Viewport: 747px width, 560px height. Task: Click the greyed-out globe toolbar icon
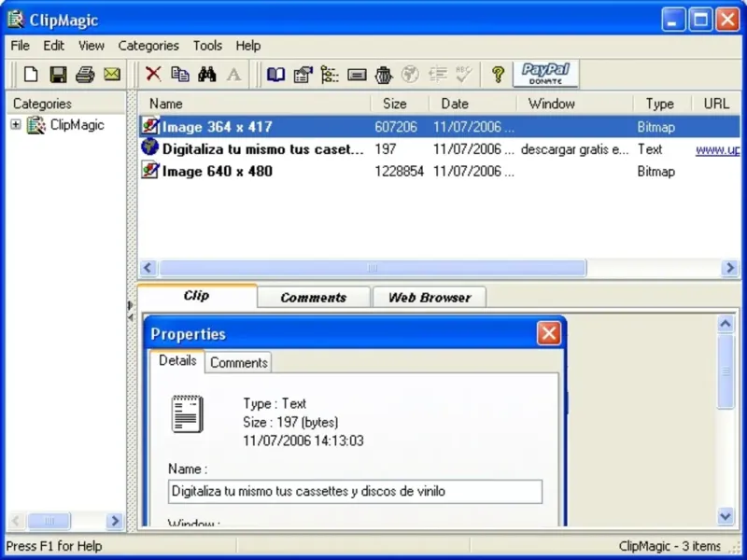tap(410, 74)
